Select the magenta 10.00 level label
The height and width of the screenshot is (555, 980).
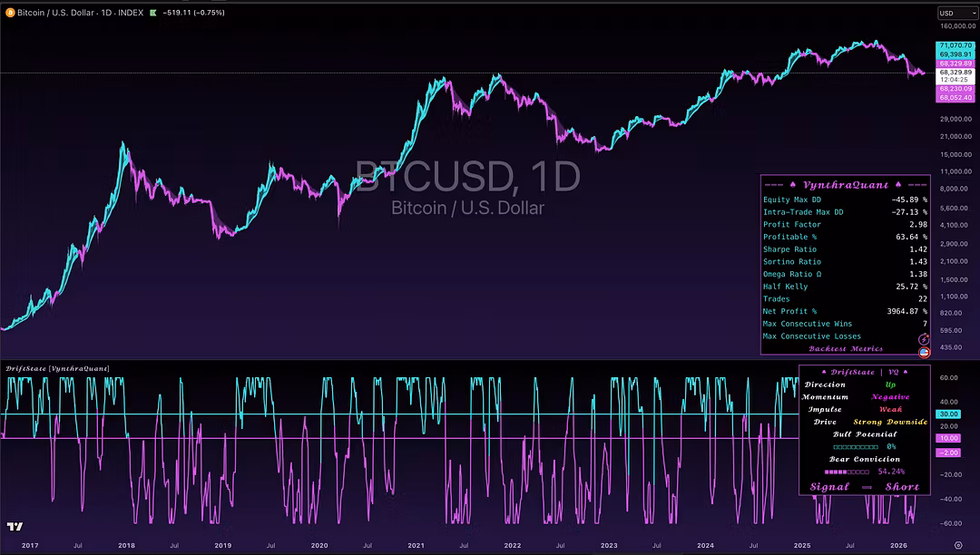948,438
